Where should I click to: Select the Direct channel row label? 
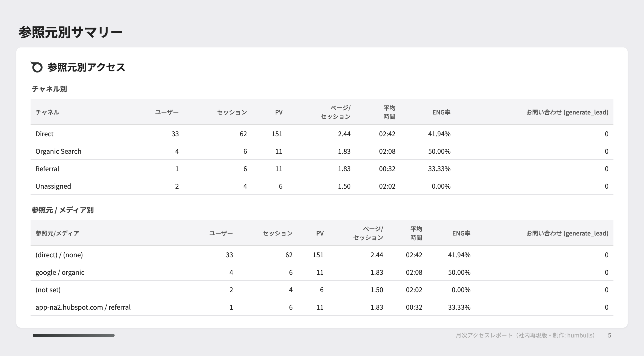(x=44, y=134)
